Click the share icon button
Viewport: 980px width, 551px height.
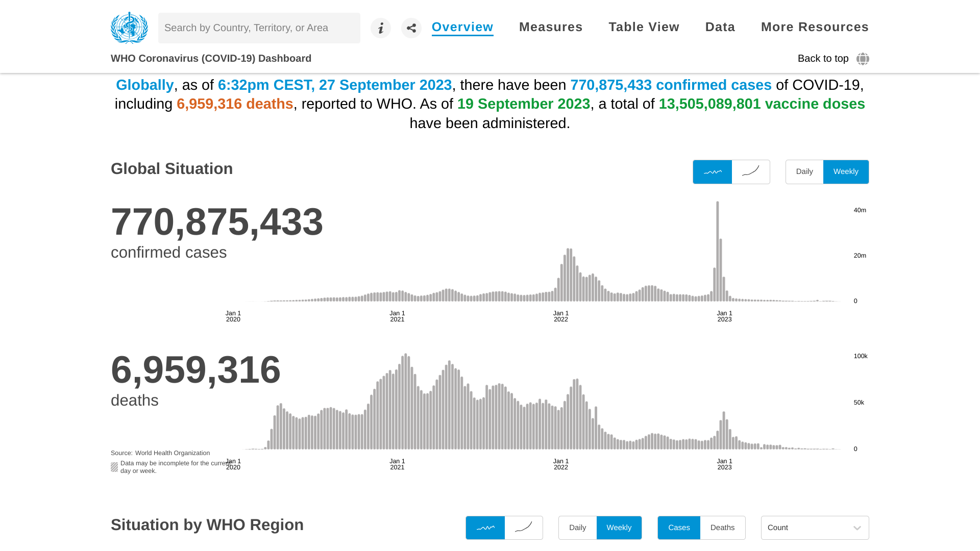[x=411, y=28]
